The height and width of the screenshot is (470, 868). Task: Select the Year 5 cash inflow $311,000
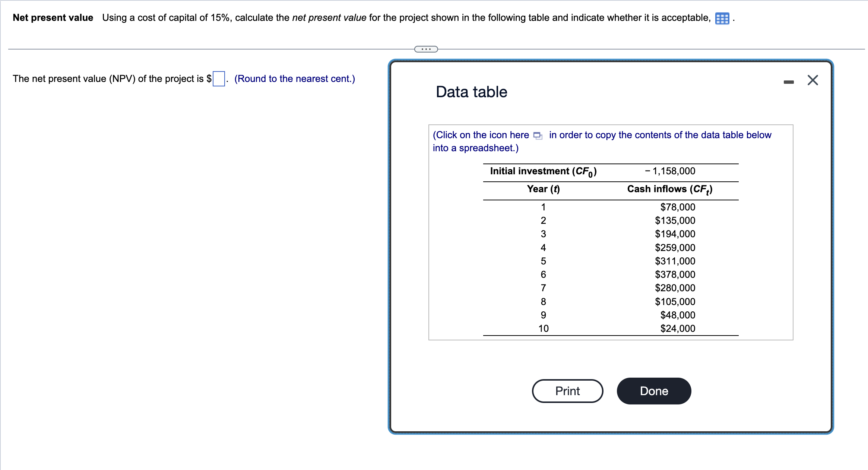[674, 261]
